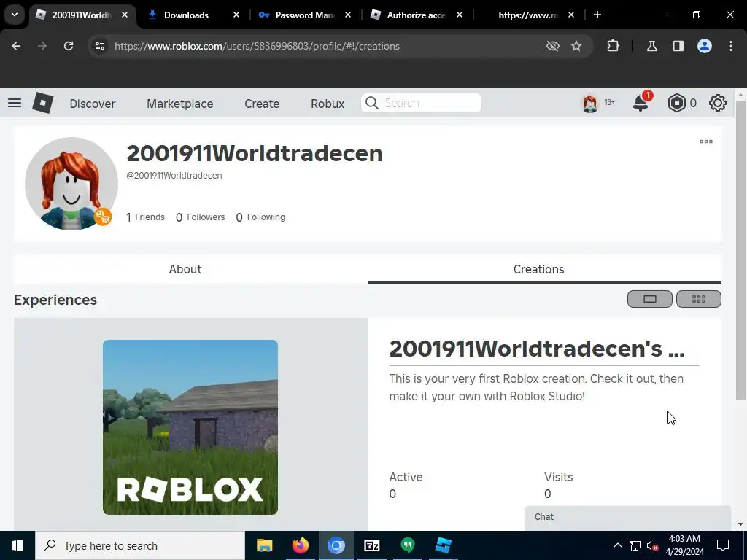View the 0 Following list
Screen dimensions: 747x560
click(260, 217)
